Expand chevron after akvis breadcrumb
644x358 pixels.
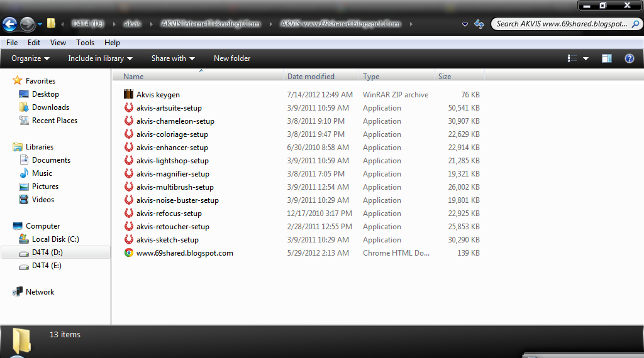[151, 24]
